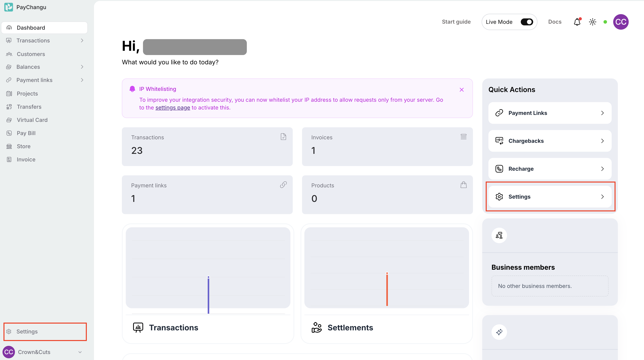Dismiss the IP Whitelisting notice
Viewport: 644px width, 360px height.
[461, 90]
